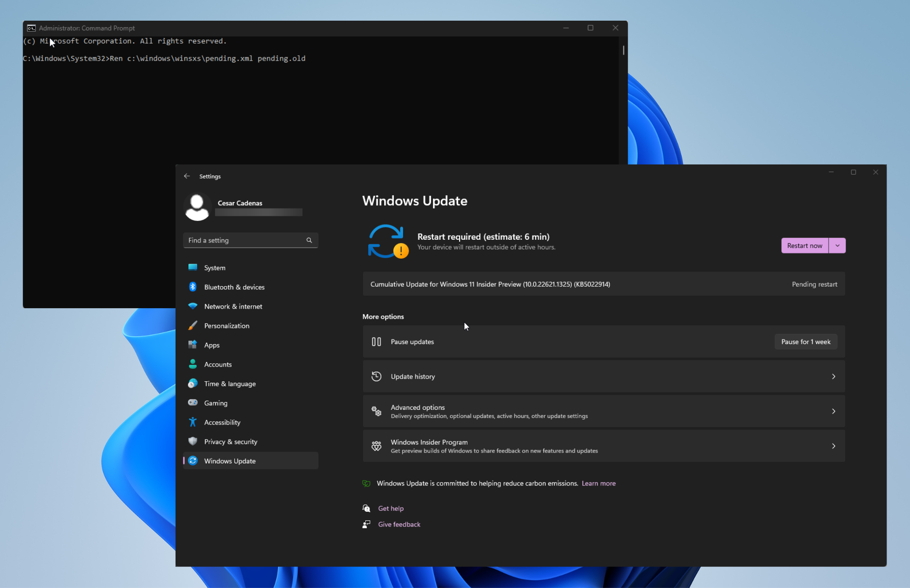This screenshot has height=588, width=910.
Task: Follow the Learn more link
Action: coord(598,483)
